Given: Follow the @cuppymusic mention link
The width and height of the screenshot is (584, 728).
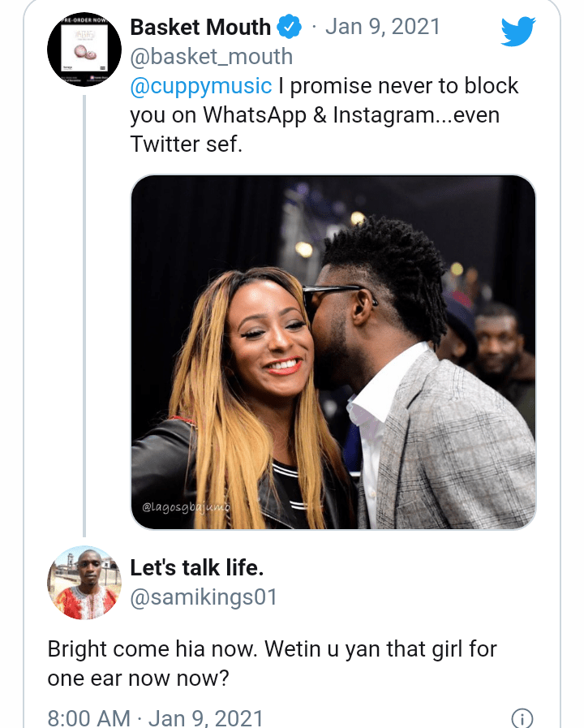Looking at the screenshot, I should point(200,86).
